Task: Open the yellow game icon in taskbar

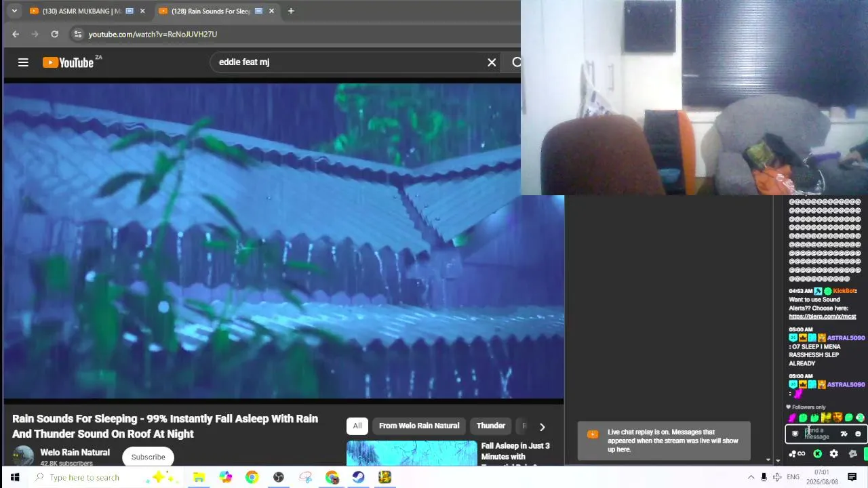Action: coord(384,477)
